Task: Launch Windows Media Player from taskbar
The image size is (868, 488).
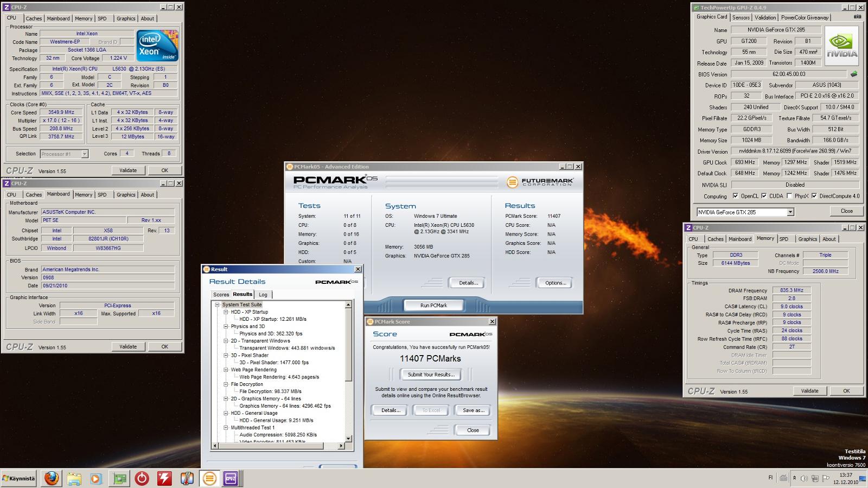Action: click(96, 478)
